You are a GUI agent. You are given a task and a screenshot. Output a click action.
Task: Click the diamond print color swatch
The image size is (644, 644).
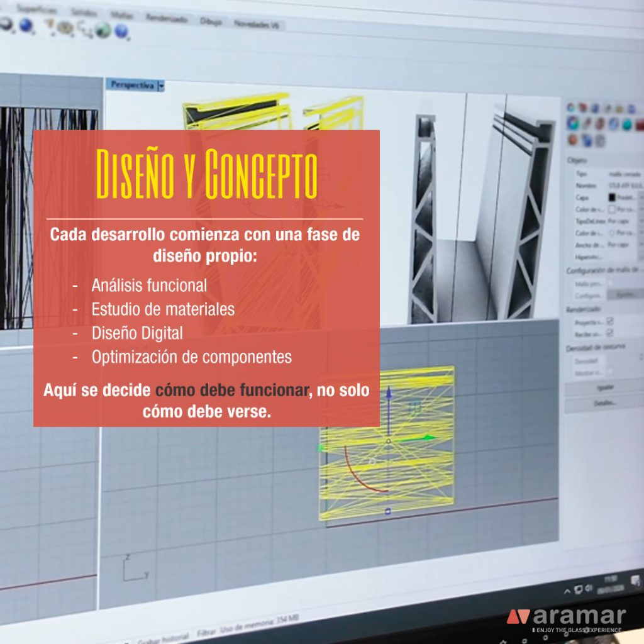click(x=612, y=233)
